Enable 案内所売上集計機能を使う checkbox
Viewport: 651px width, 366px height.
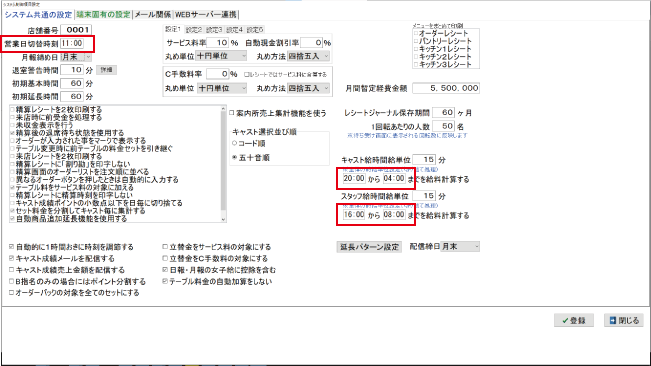(x=232, y=113)
